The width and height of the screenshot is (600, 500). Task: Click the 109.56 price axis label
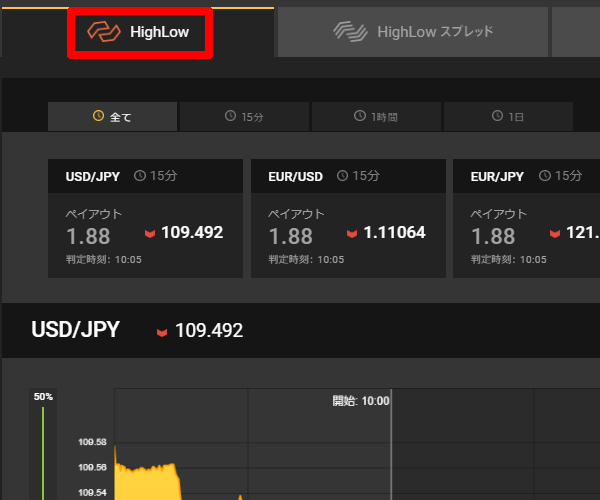coord(92,467)
